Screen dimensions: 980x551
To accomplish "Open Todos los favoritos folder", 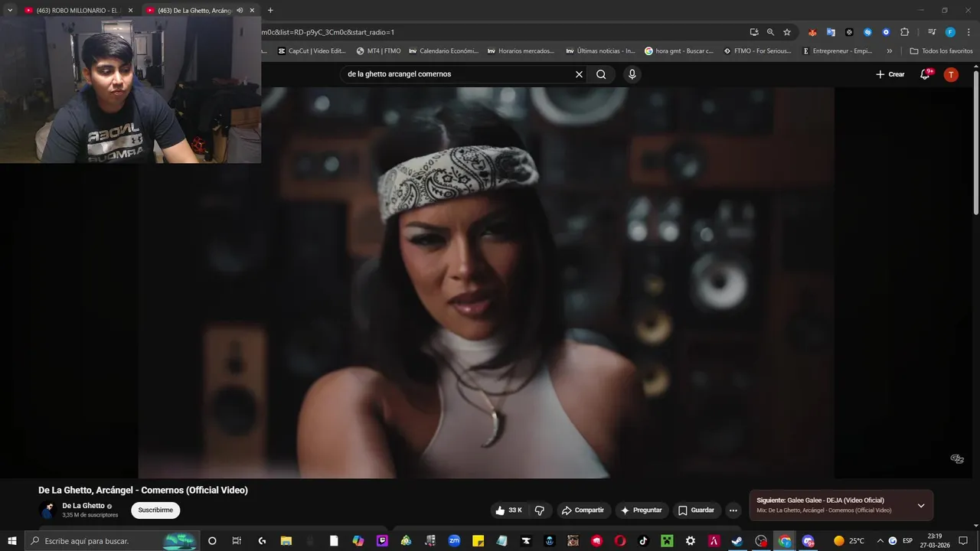I will (941, 51).
